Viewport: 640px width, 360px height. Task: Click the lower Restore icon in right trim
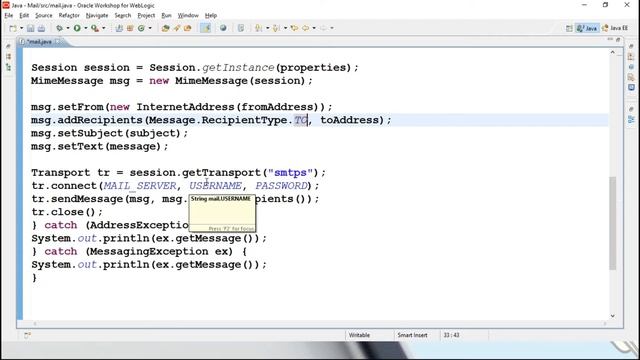pos(631,109)
